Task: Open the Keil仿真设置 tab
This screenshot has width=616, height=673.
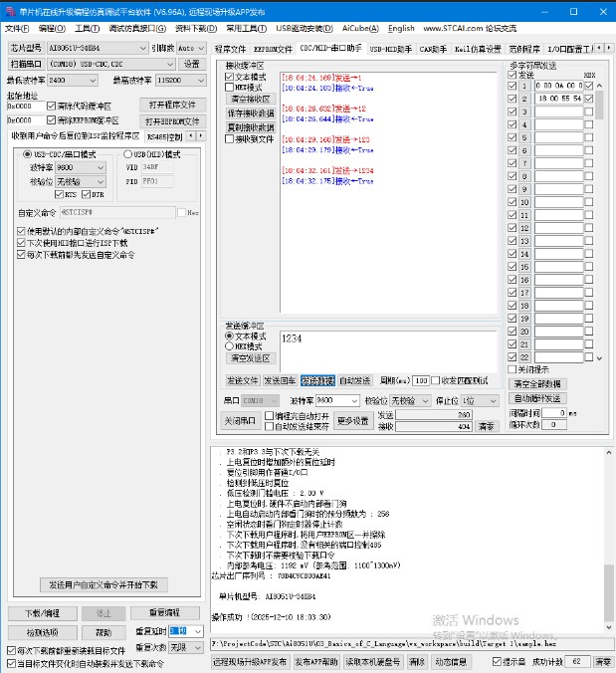Action: point(478,49)
